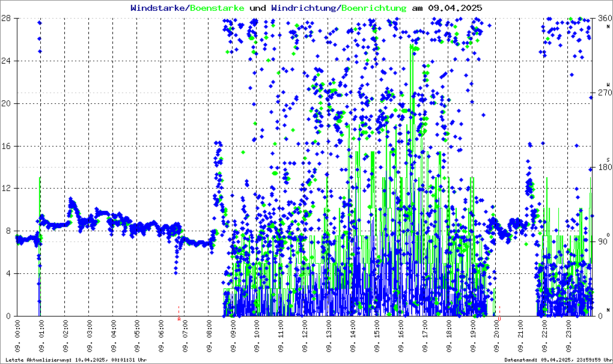Select the wind speed axis label 20
This screenshot has height=364, width=613.
[x=5, y=103]
